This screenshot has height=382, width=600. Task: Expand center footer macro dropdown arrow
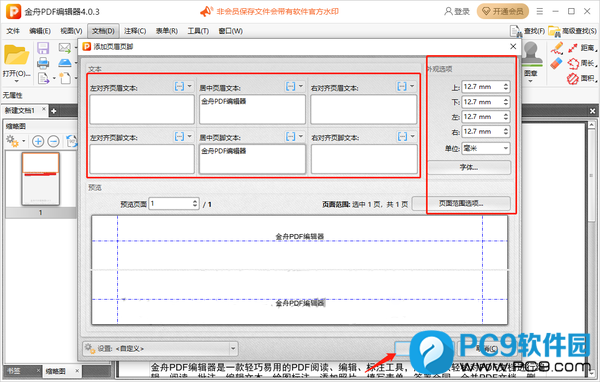tap(301, 136)
